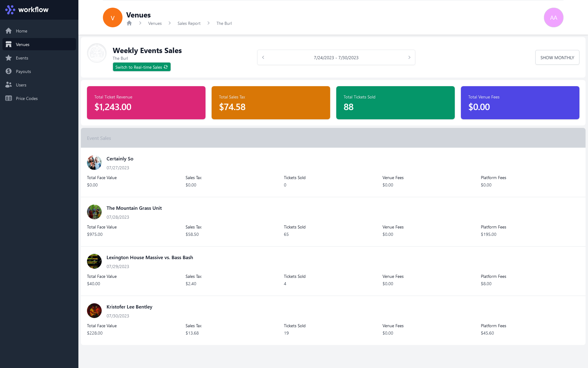Viewport: 588px width, 368px height.
Task: Click the Price Codes table icon
Action: 9,98
